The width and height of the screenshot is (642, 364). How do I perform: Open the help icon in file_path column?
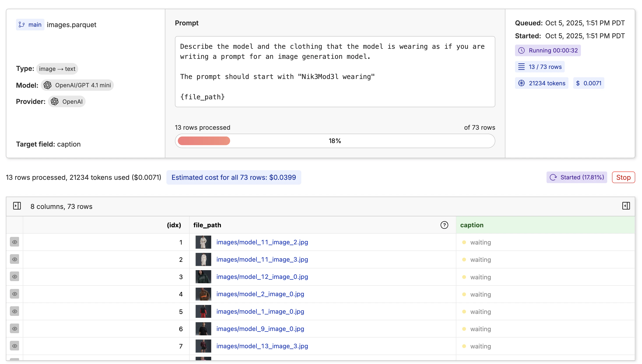click(x=444, y=225)
